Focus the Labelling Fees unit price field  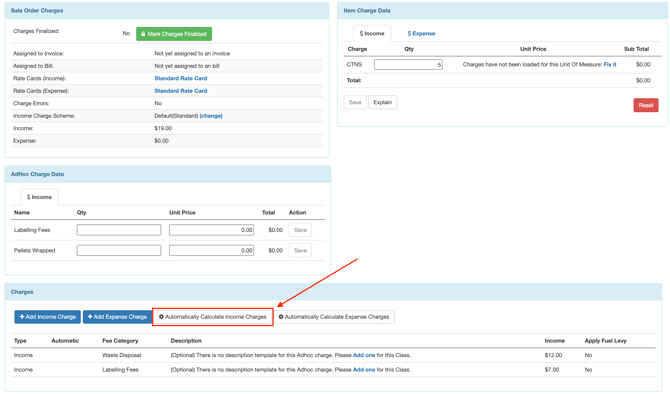point(212,230)
